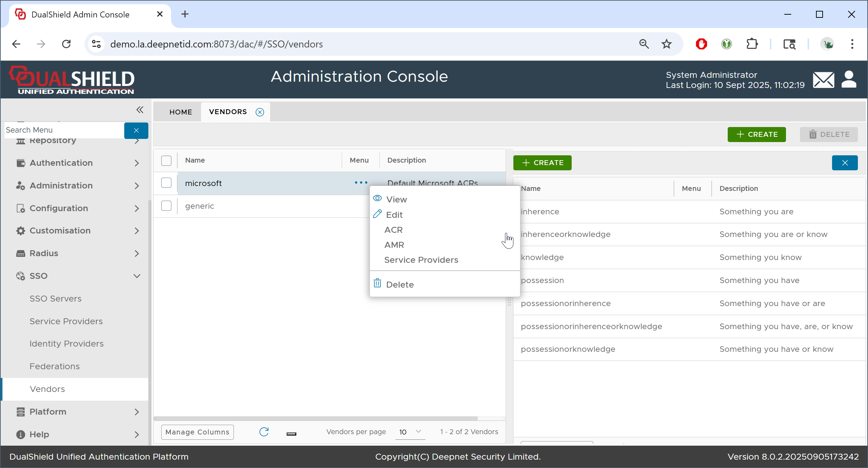Click the horizontal scrollbar under vendors table

pos(315,418)
